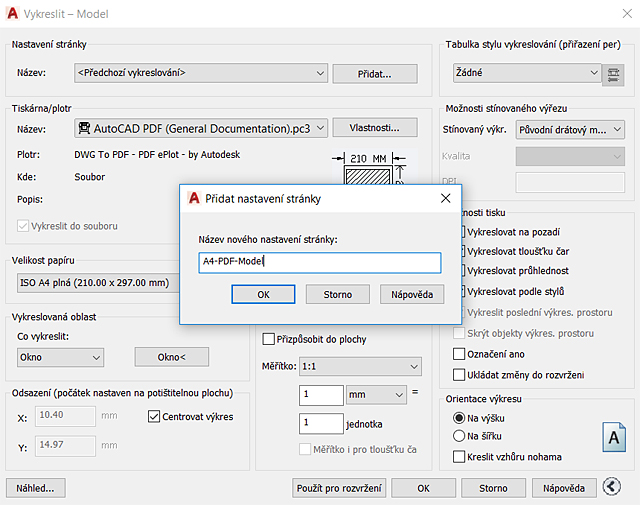
Task: Enable Ukládat změny do rozvržení checkbox
Action: click(459, 375)
